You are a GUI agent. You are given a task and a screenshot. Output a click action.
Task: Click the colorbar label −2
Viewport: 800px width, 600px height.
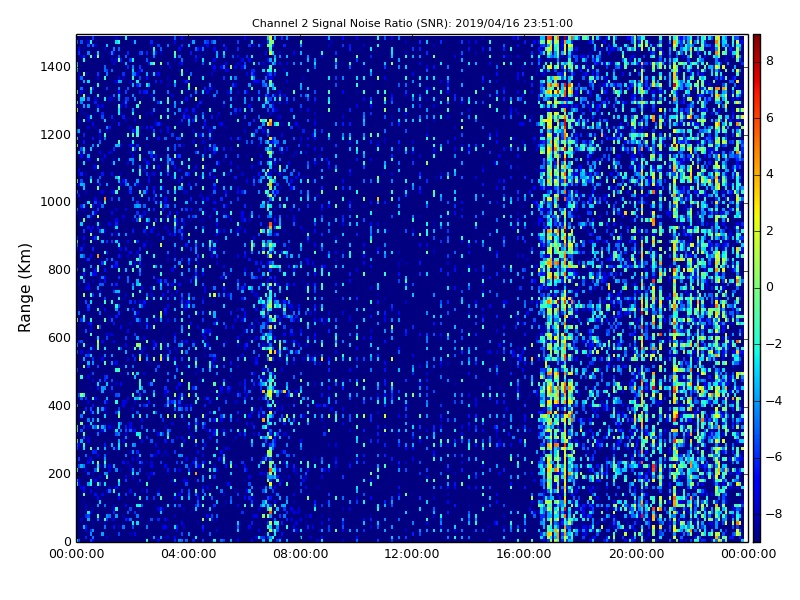[x=774, y=344]
